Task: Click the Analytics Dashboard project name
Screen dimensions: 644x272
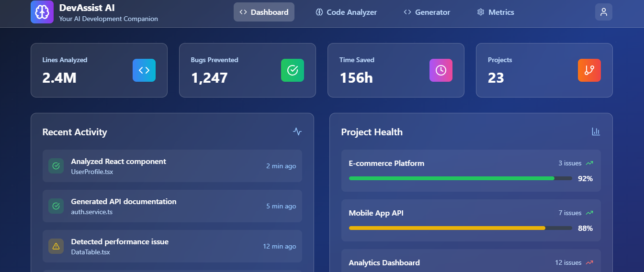Action: [384, 263]
